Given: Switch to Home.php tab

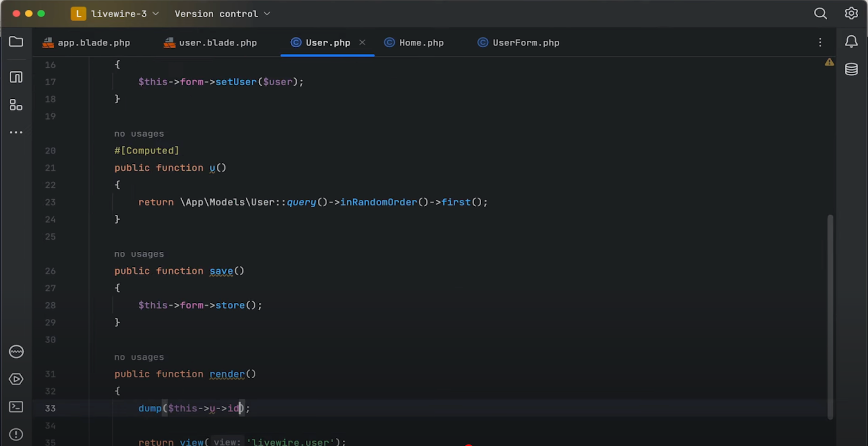Looking at the screenshot, I should click(x=414, y=42).
